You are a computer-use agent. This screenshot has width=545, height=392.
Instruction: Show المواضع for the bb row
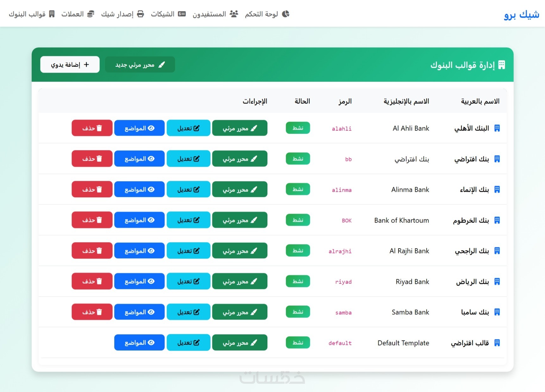(x=139, y=159)
